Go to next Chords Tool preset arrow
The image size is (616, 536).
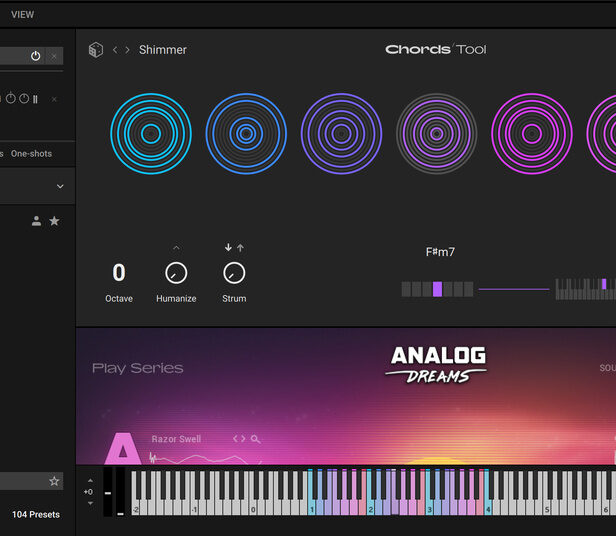(x=127, y=50)
